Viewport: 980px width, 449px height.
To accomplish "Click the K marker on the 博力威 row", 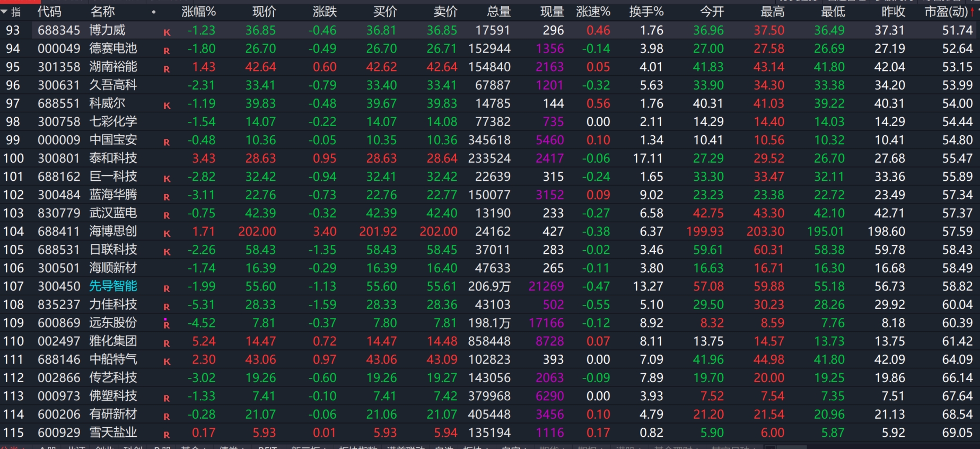I will [x=167, y=33].
